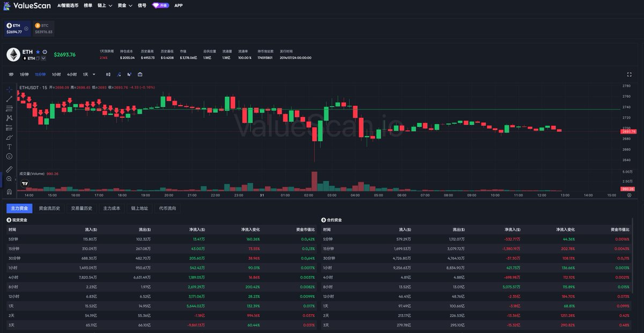Select the ruler measure tool
644x333 pixels.
[x=9, y=169]
